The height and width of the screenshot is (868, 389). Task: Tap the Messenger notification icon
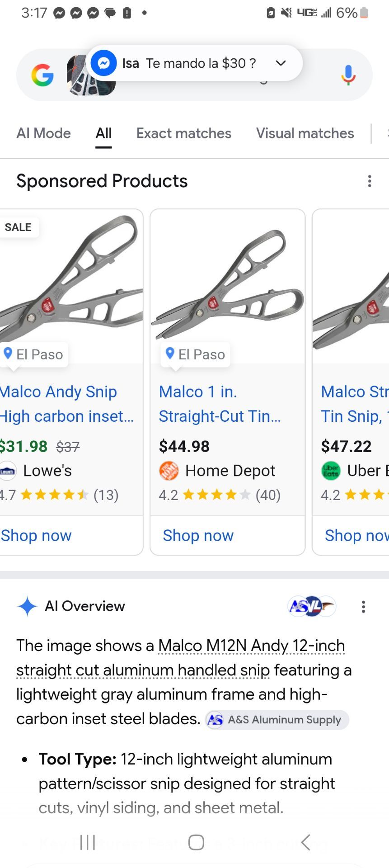click(103, 63)
